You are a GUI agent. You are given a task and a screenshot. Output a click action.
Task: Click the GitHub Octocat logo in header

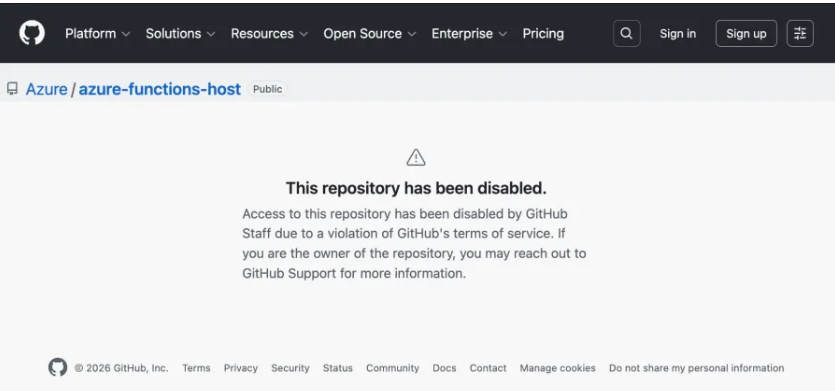tap(32, 33)
